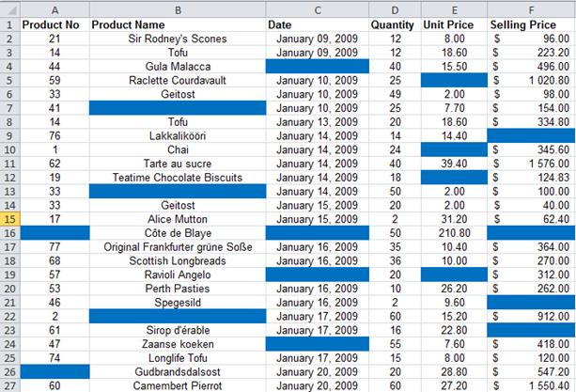Select the row 26 header
The image size is (576, 392).
(8, 372)
